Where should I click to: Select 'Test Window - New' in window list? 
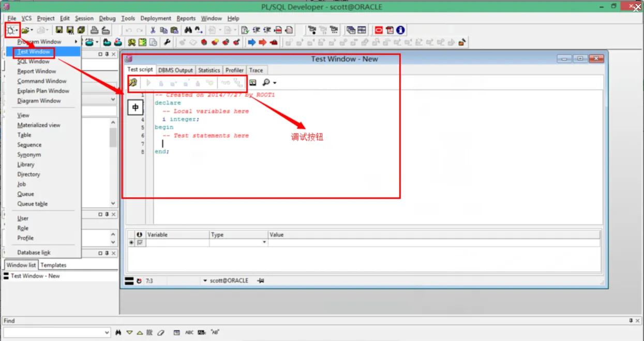pos(35,276)
